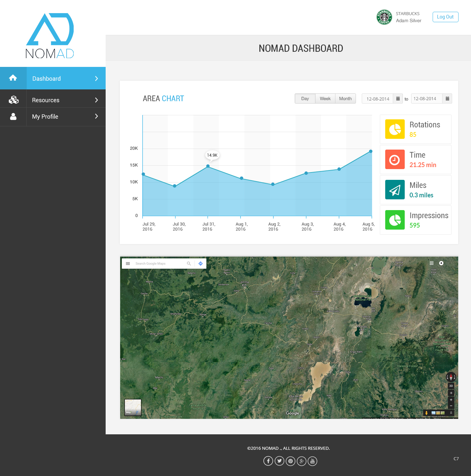Switch chart to Month view

tap(345, 98)
